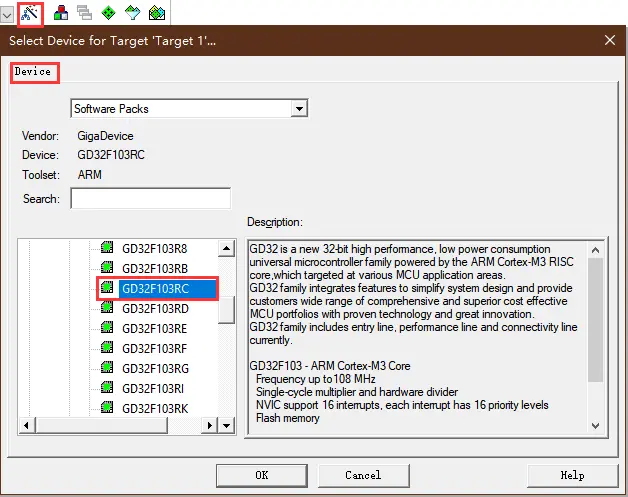Click the green diamond toolbar icon
This screenshot has width=628, height=497.
(x=108, y=13)
